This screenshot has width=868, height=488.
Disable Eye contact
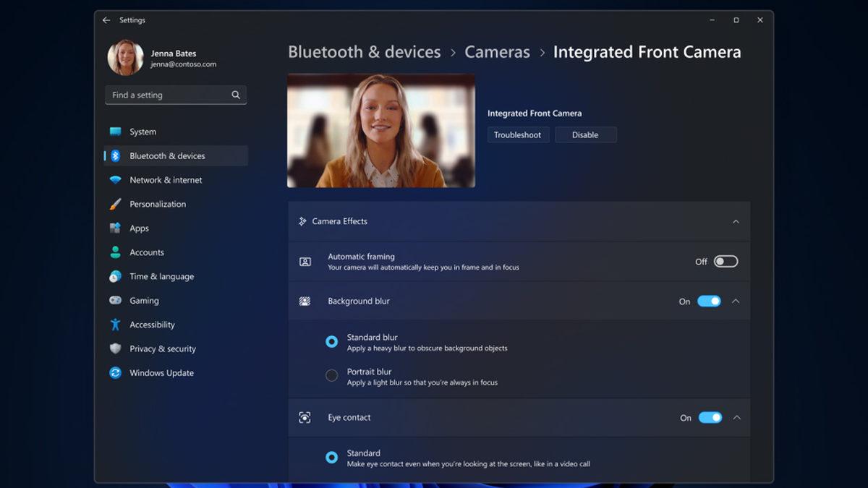710,417
